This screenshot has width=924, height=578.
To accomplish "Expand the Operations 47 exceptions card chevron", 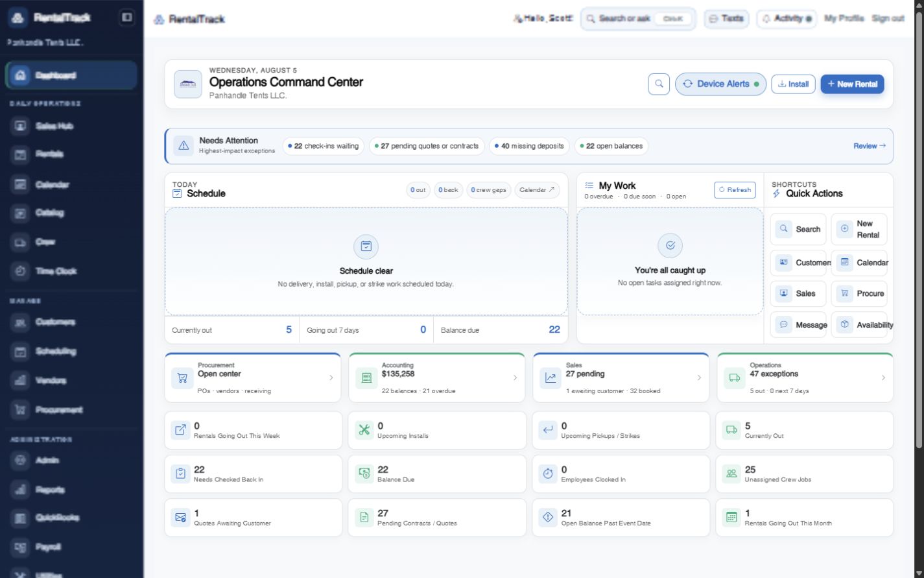I will pyautogui.click(x=883, y=378).
